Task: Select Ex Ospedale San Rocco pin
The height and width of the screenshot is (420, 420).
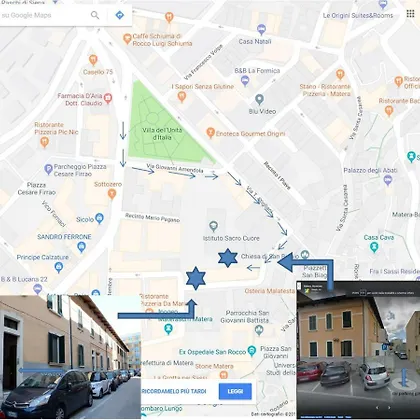Action: pos(252,351)
